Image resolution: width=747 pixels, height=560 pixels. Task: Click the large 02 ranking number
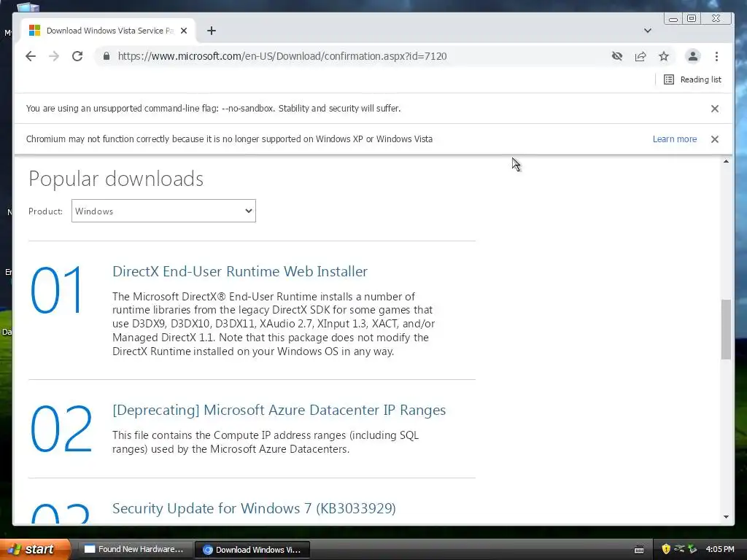tap(61, 429)
